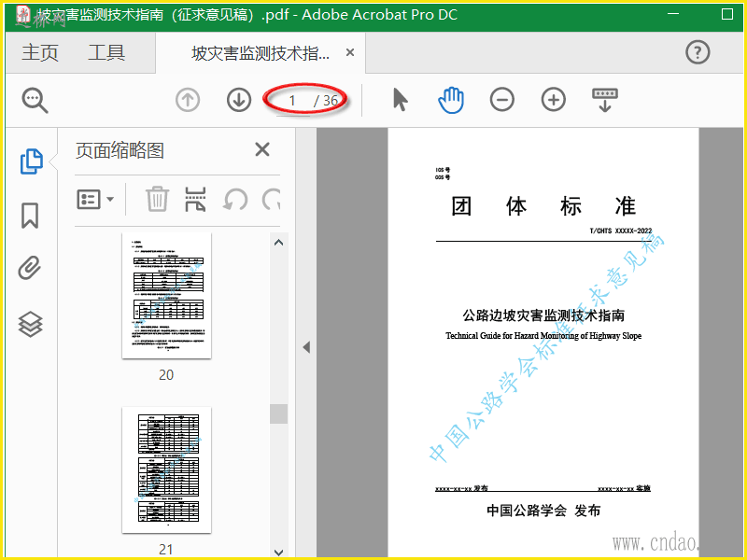Close the page thumbnails panel
The width and height of the screenshot is (747, 560).
(262, 149)
